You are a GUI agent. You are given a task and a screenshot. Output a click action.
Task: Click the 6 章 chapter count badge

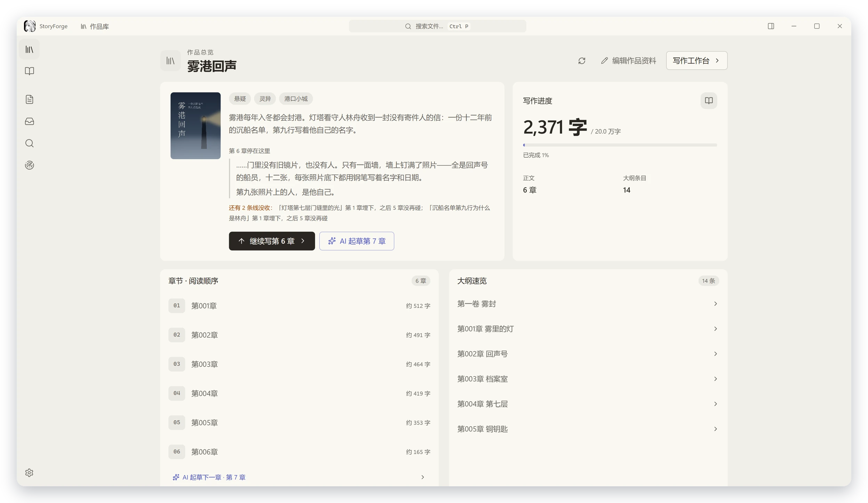(420, 281)
